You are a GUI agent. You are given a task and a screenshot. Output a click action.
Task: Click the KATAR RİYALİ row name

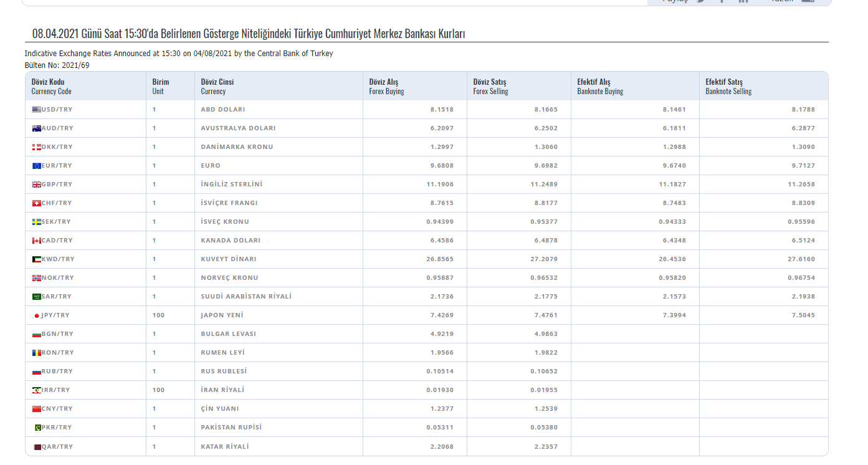point(224,446)
